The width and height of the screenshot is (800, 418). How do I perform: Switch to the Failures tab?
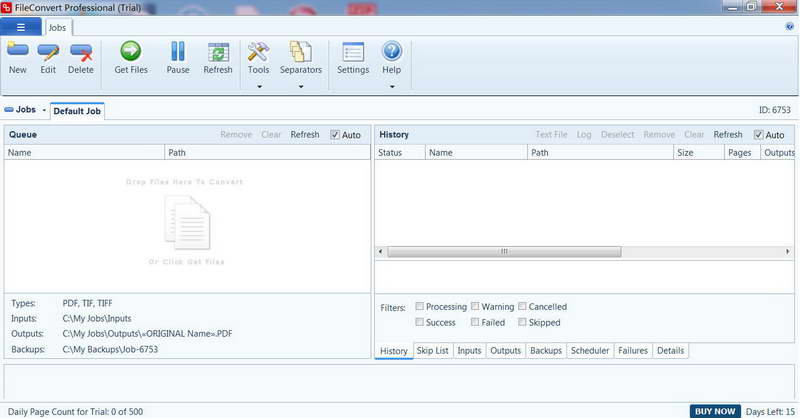point(633,351)
